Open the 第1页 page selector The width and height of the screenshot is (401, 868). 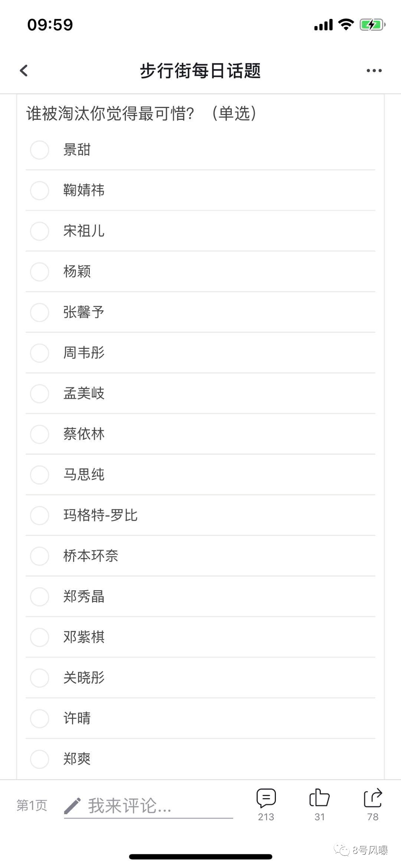pyautogui.click(x=32, y=805)
